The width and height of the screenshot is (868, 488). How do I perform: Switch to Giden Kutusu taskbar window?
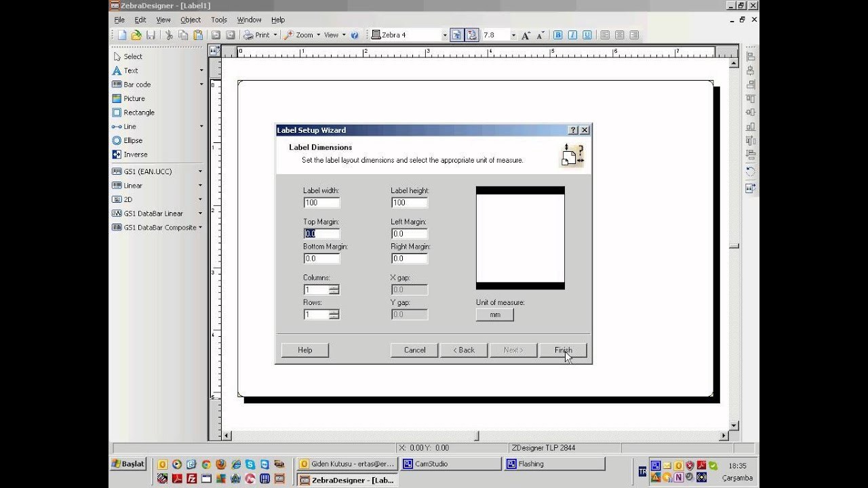pos(347,464)
